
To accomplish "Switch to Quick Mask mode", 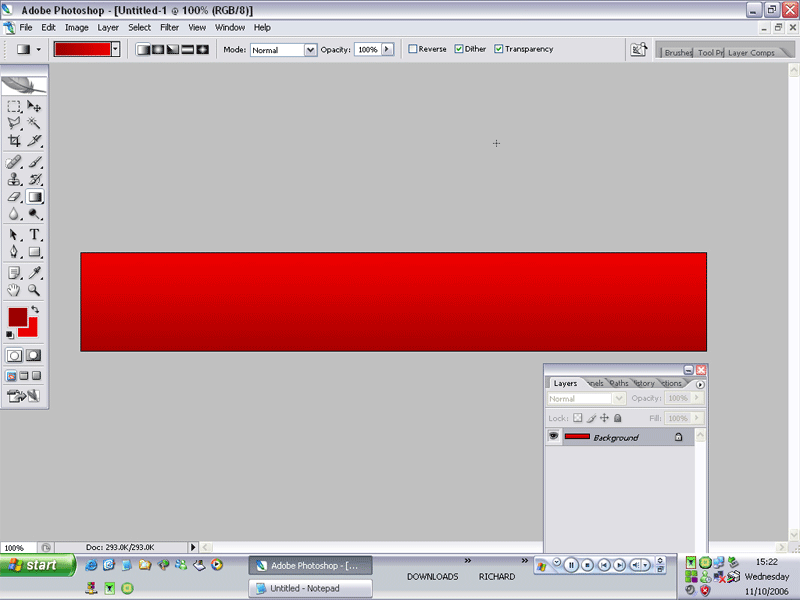I will point(34,356).
